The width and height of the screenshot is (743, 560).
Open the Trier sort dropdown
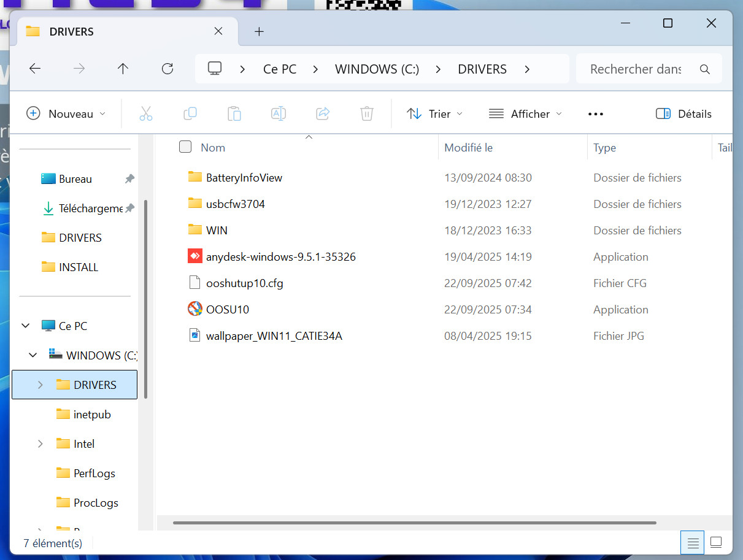[435, 113]
